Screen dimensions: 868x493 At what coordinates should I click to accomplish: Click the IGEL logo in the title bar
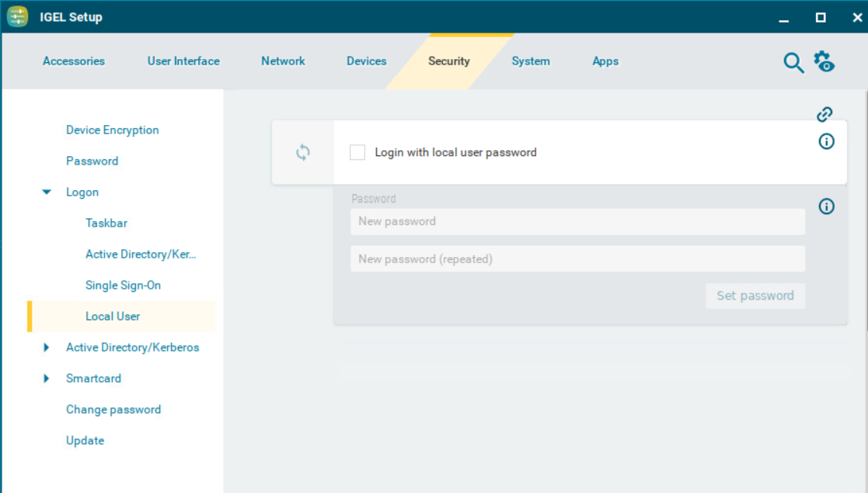(16, 16)
